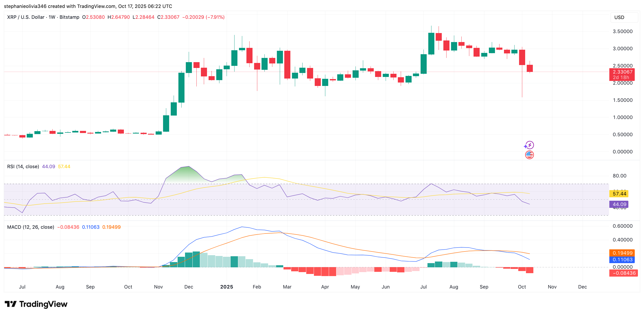Click the purple lightning event icon
644x316 pixels.
tap(529, 145)
